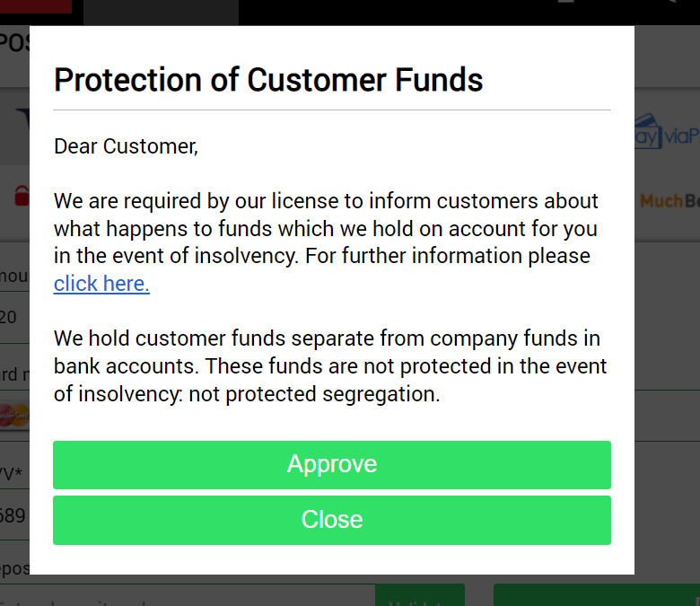Screen dimensions: 700x606
Task: Click the partially visible icon in the top bar
Action: pos(565,2)
